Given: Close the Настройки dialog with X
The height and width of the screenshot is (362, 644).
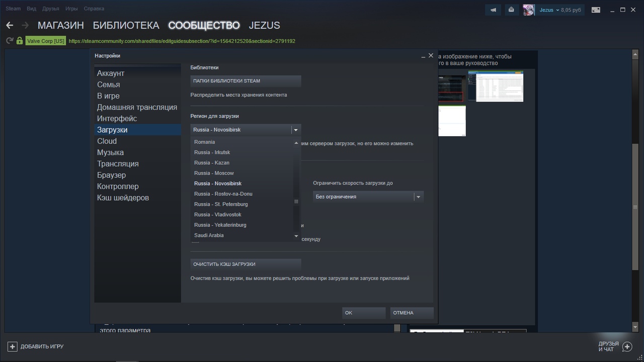Looking at the screenshot, I should [x=431, y=56].
